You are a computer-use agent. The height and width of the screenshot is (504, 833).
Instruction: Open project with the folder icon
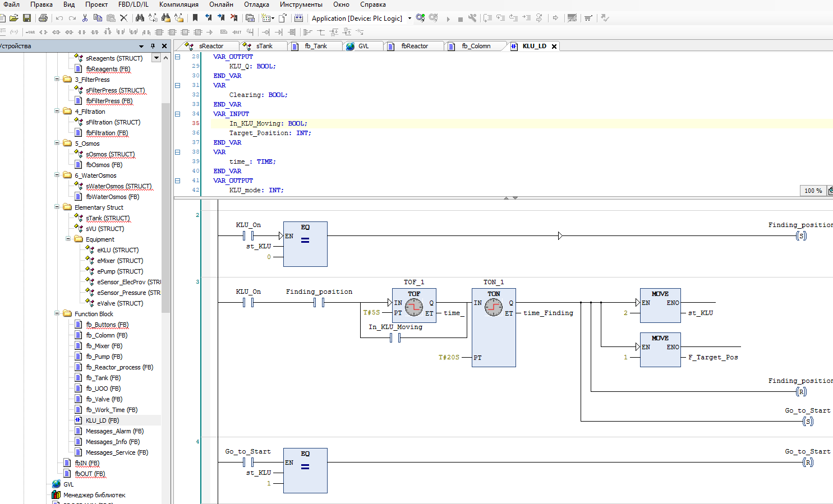click(13, 18)
